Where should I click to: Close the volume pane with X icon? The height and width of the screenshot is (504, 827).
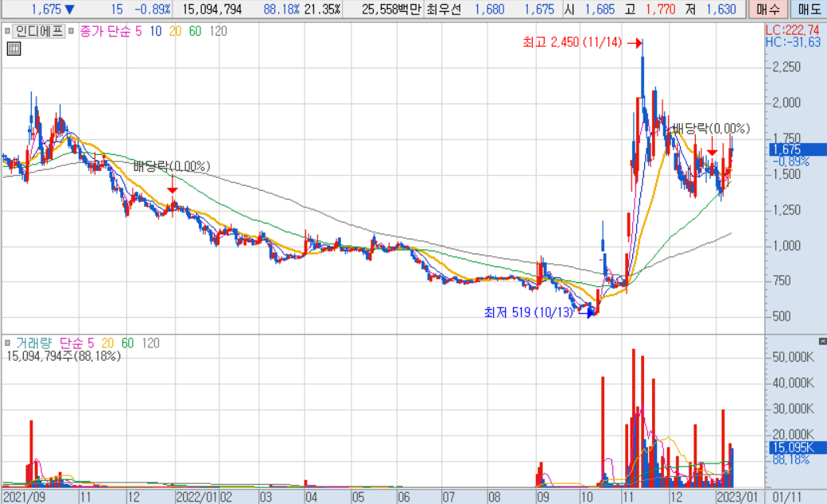point(822,342)
